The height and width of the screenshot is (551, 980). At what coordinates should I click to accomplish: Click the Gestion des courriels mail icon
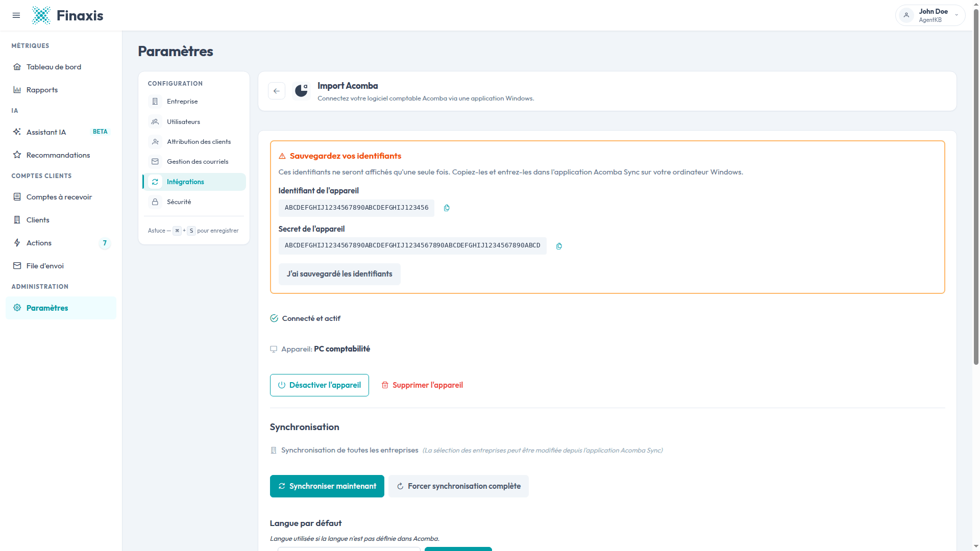pos(155,162)
